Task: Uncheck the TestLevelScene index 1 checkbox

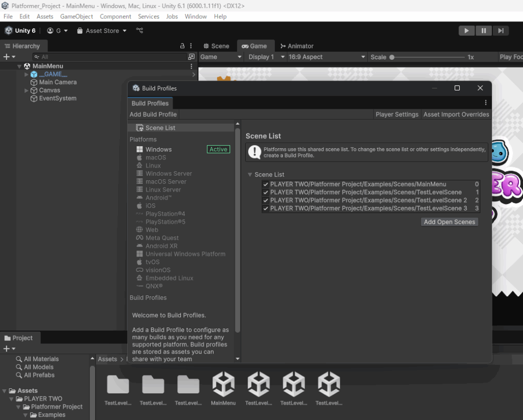Action: tap(266, 192)
